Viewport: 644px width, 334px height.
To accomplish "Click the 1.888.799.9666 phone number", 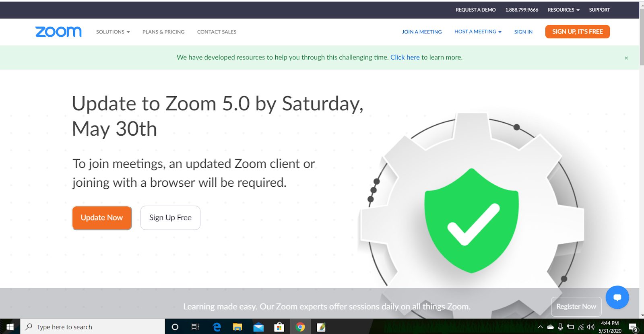I will coord(522,10).
